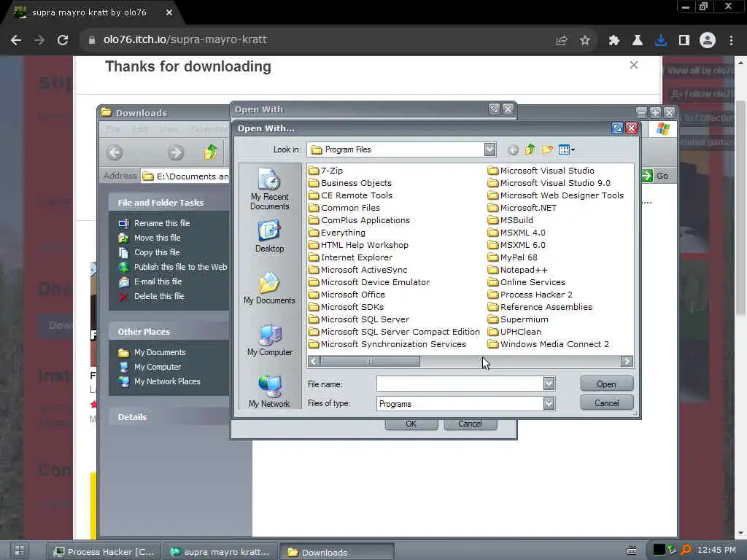The height and width of the screenshot is (560, 747).
Task: Select the Supermium folder
Action: coord(519,319)
